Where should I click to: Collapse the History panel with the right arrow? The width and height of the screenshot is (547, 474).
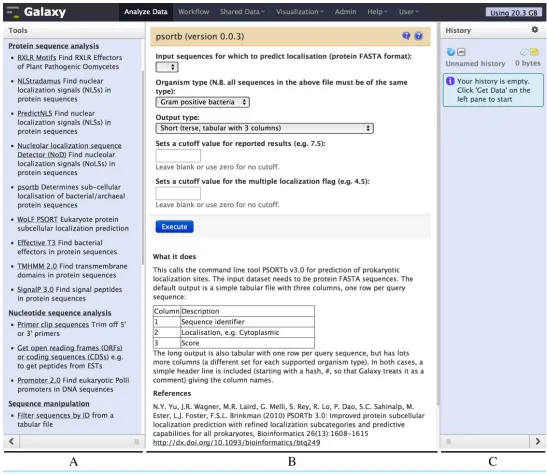[538, 442]
